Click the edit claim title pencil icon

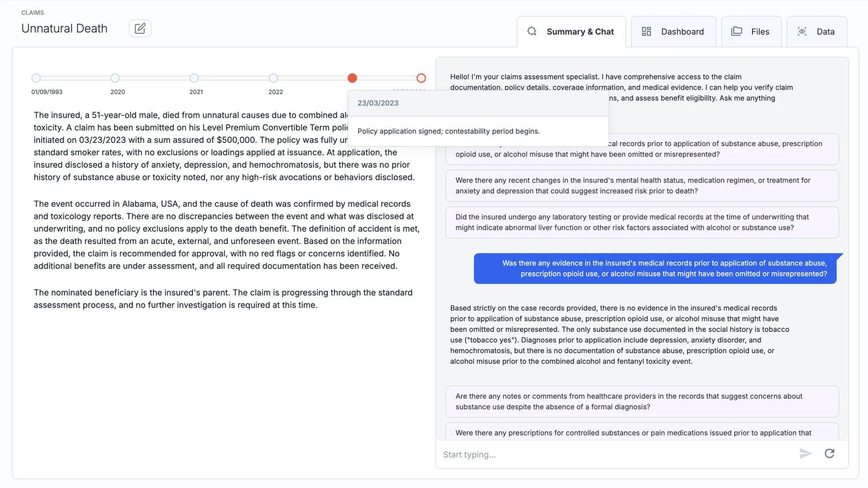(140, 28)
